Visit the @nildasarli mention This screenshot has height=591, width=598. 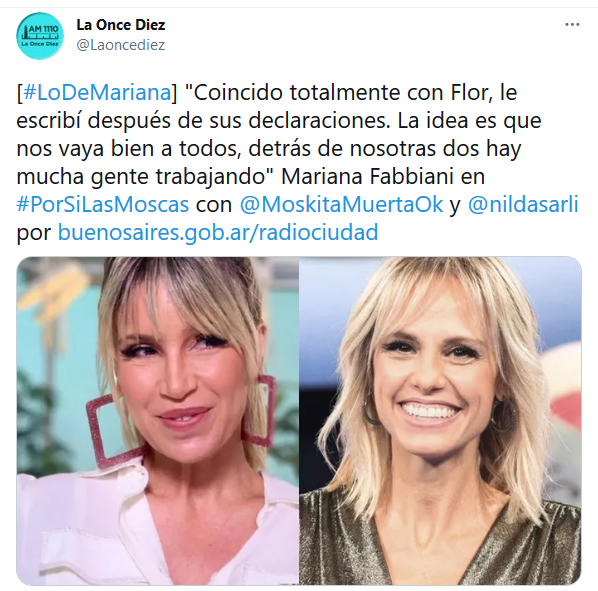pyautogui.click(x=523, y=204)
